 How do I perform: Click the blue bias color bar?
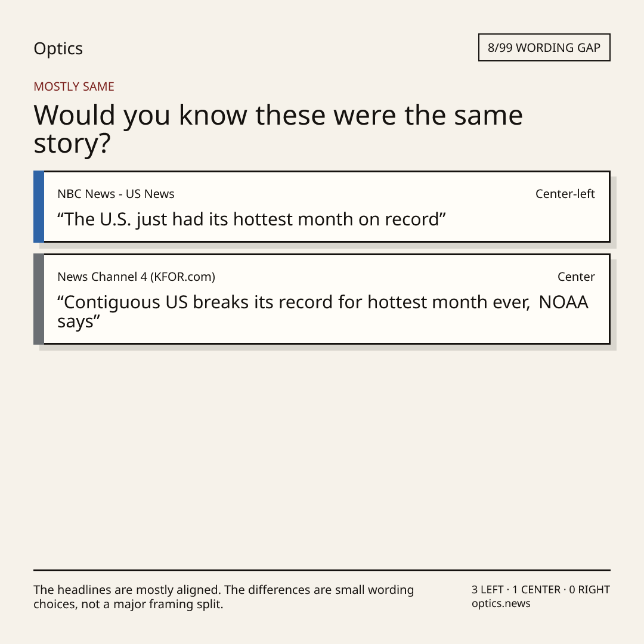pyautogui.click(x=39, y=206)
